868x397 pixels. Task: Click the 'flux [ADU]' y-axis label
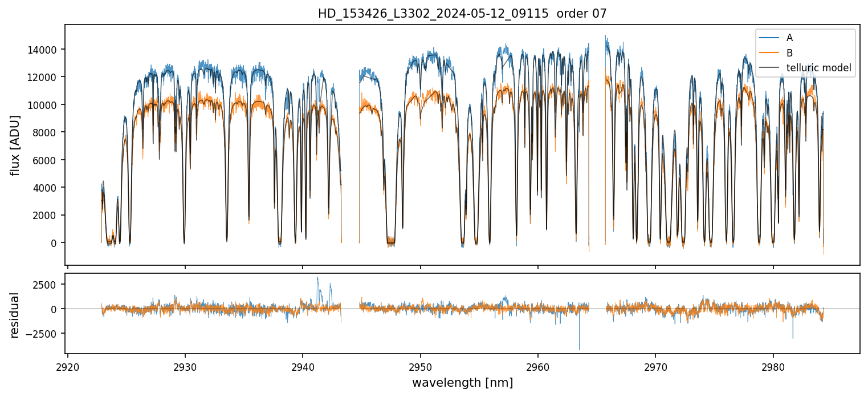(x=15, y=145)
